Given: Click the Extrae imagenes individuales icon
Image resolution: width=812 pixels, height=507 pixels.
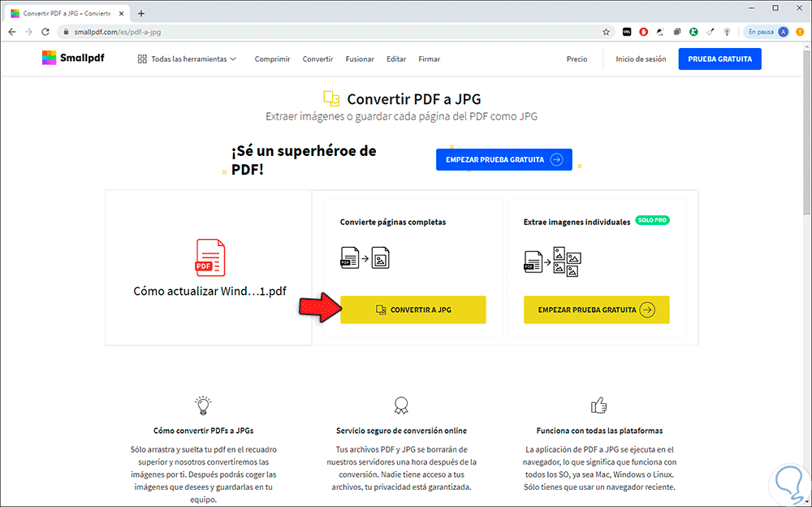Looking at the screenshot, I should pyautogui.click(x=552, y=262).
